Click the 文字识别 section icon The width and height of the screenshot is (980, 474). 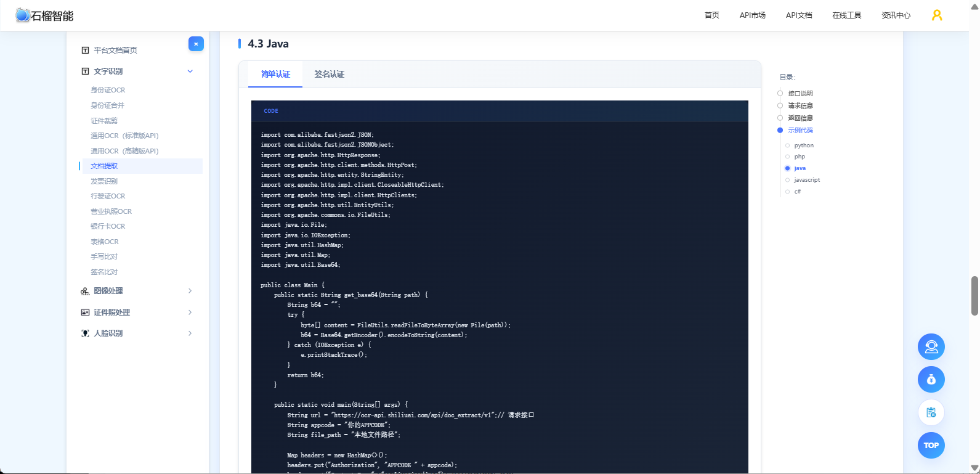(x=85, y=72)
